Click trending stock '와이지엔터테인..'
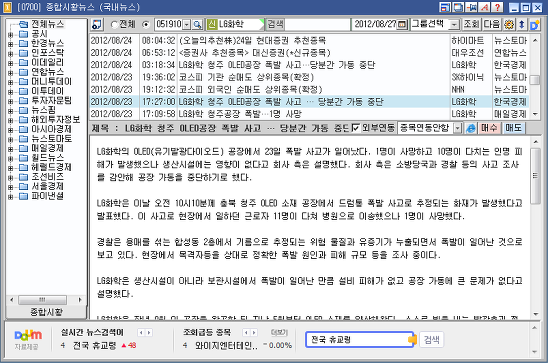This screenshot has height=363, width=548. click(226, 346)
